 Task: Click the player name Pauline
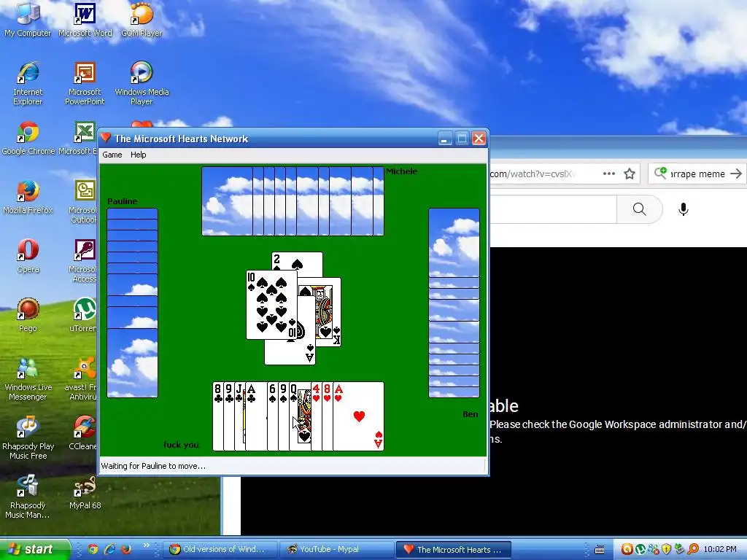[x=123, y=201]
